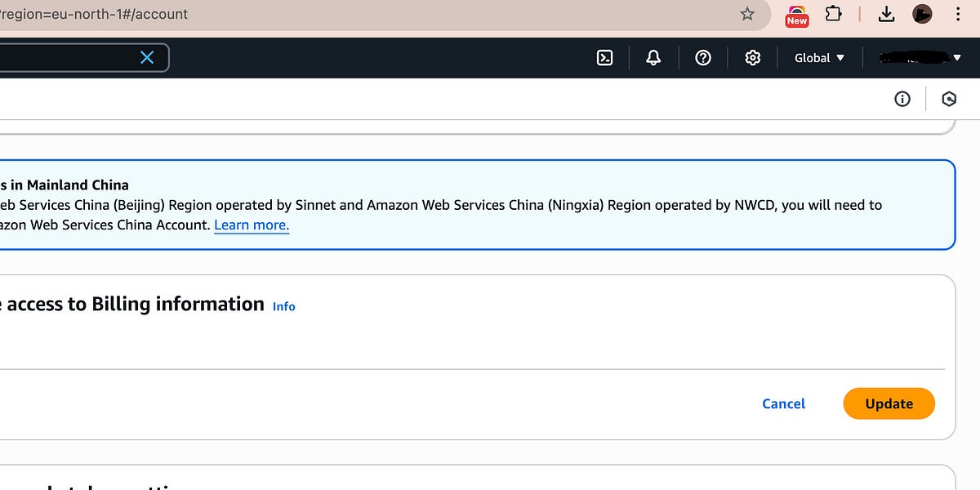Click the Info circle icon on the page
This screenshot has height=490, width=980.
902,99
